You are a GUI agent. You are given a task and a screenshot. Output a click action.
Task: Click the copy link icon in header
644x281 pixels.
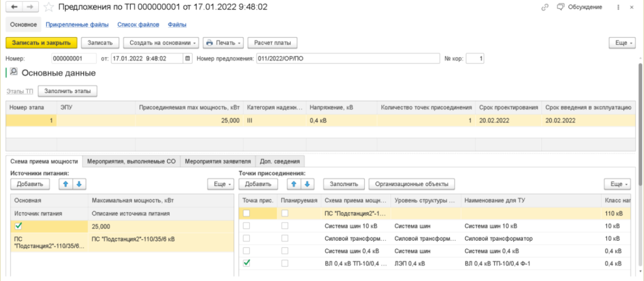pos(544,7)
